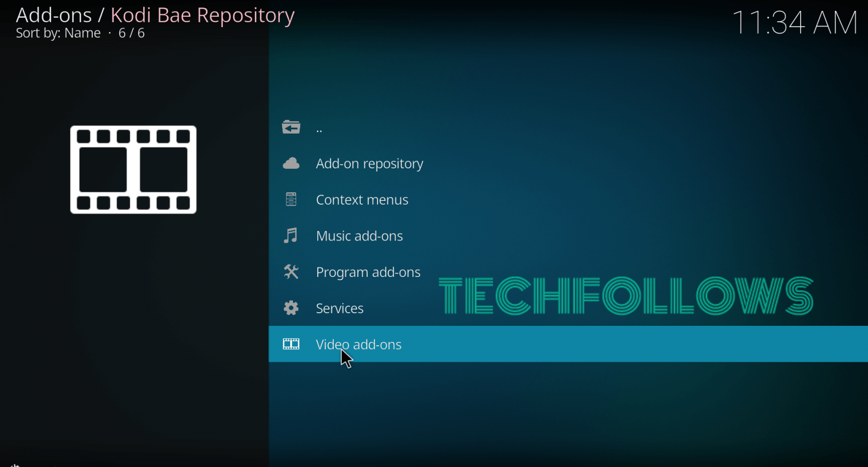Click the Video add-ons film icon
The image size is (868, 467).
tap(291, 344)
